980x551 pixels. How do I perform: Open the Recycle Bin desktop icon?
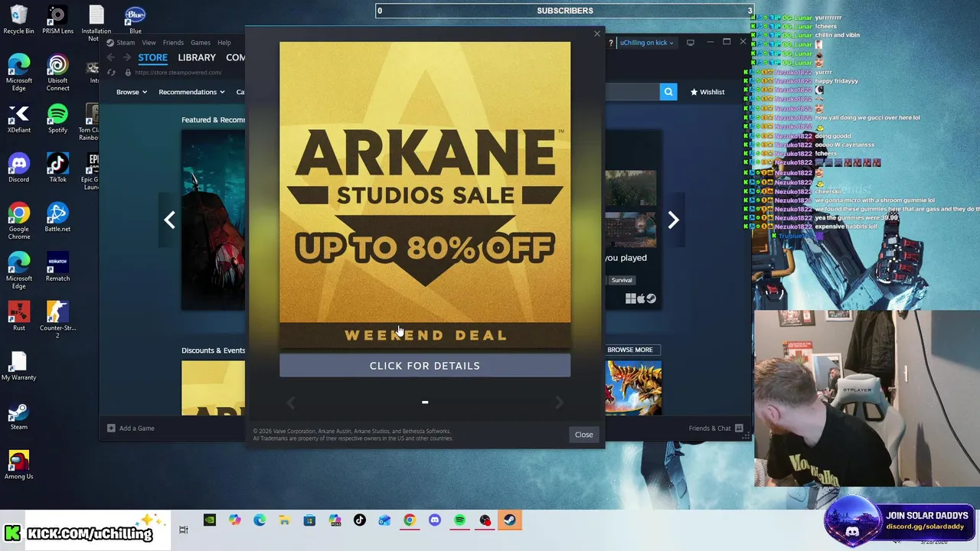[x=18, y=20]
